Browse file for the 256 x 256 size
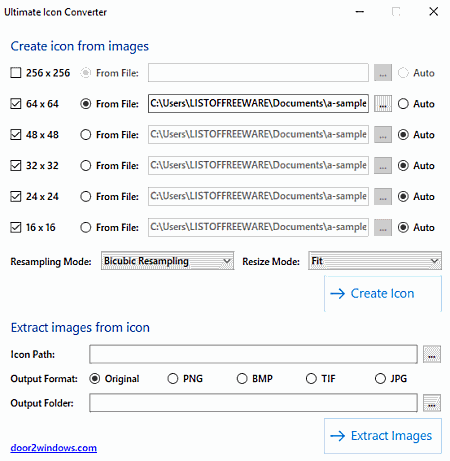450x461 pixels. (x=383, y=73)
